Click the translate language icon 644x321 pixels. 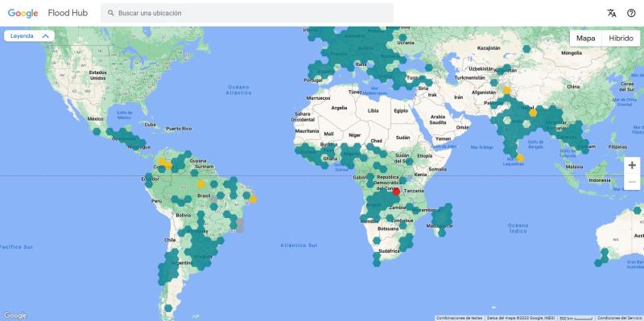tap(612, 13)
